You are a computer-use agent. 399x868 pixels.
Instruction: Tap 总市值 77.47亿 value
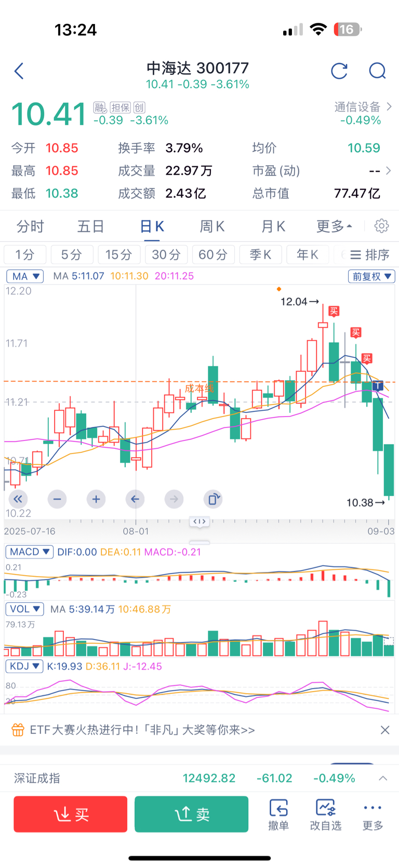pos(357,193)
